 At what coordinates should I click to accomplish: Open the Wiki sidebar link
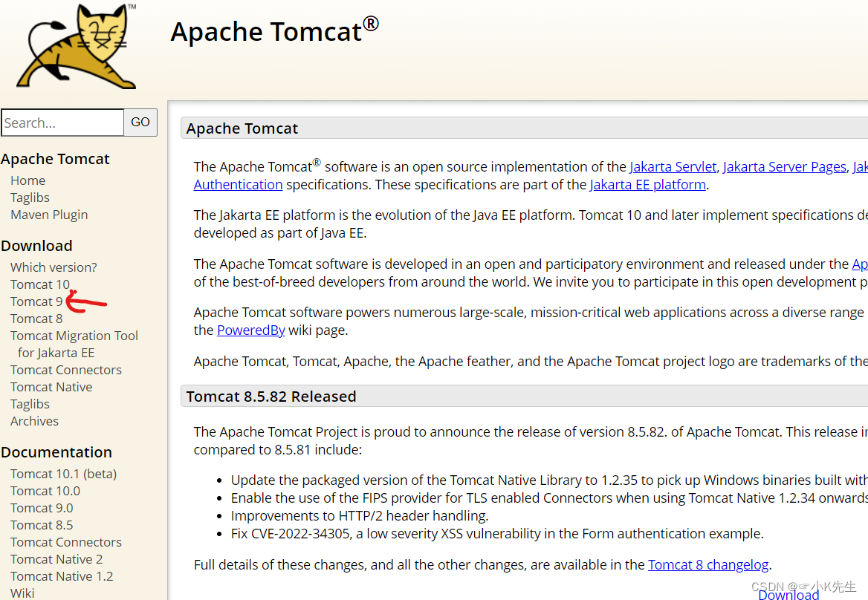(x=22, y=593)
